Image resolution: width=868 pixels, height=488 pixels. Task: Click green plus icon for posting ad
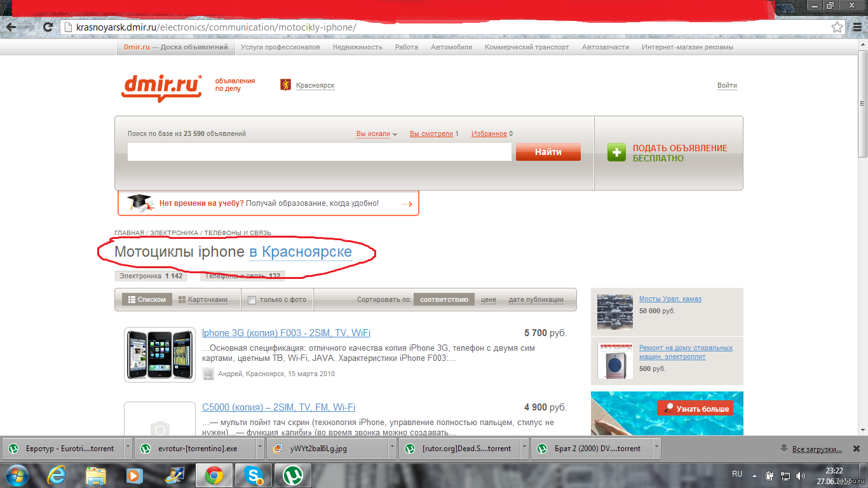pos(616,152)
